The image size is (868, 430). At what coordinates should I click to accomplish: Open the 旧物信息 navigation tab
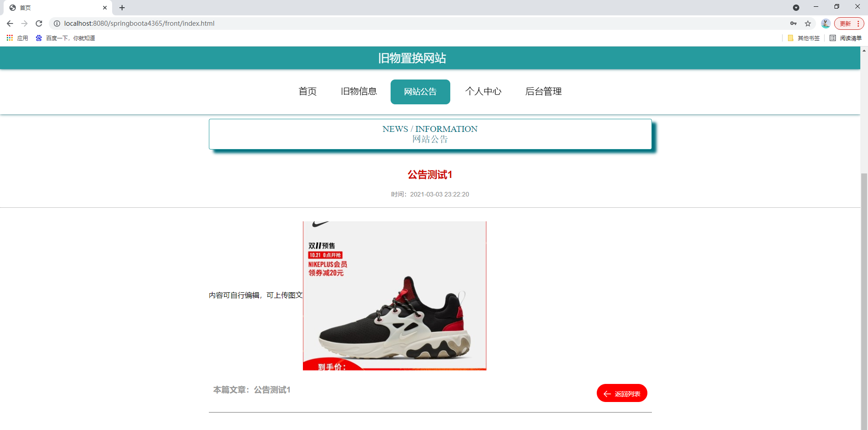(x=359, y=92)
